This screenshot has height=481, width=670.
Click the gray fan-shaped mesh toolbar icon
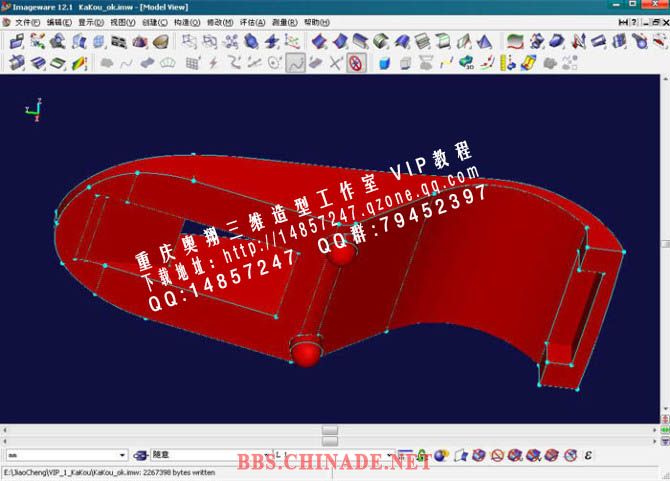168,63
